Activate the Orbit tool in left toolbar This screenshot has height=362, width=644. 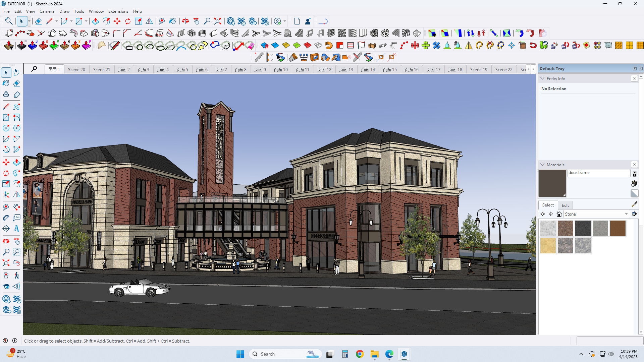click(6, 241)
